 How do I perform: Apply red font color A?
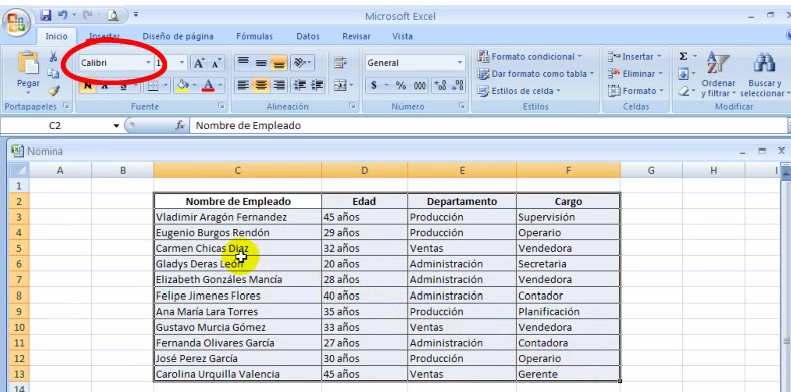208,85
